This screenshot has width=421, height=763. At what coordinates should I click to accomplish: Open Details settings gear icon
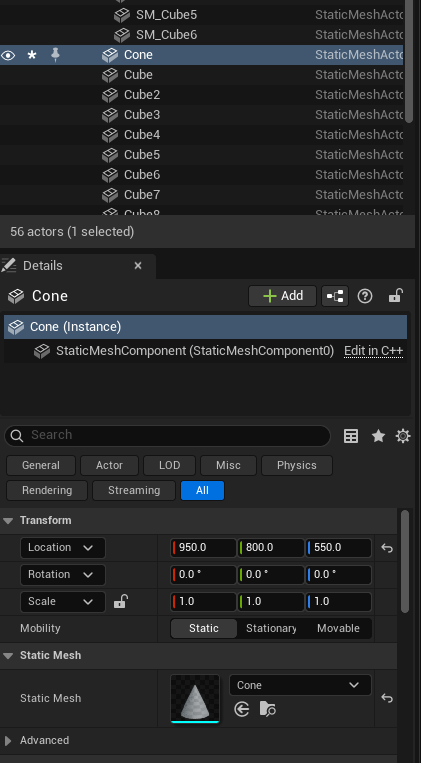(403, 436)
